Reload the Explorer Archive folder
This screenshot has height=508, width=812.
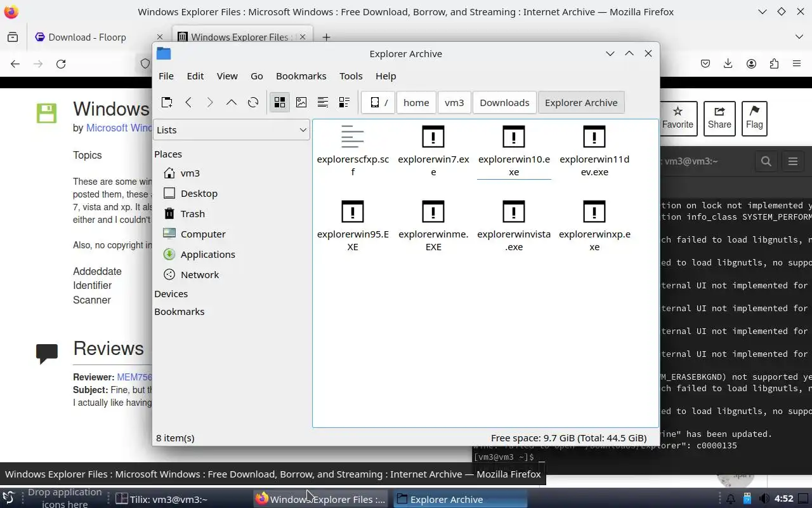(253, 102)
